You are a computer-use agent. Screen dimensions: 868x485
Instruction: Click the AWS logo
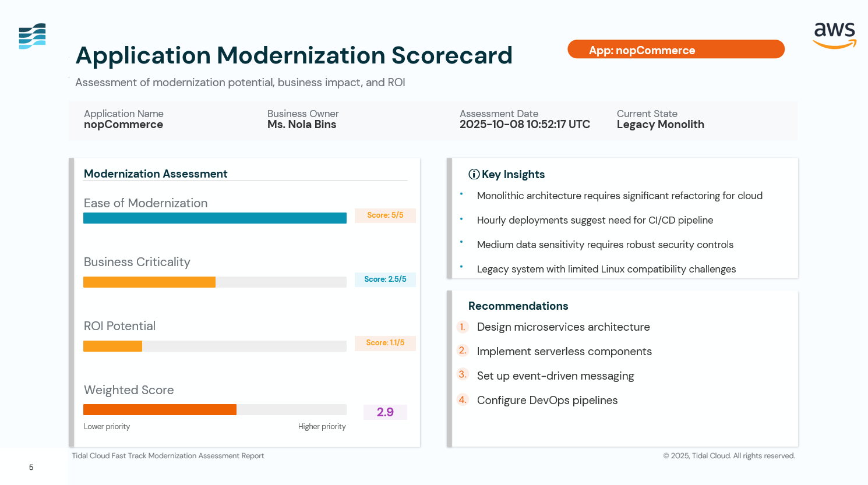tap(834, 36)
